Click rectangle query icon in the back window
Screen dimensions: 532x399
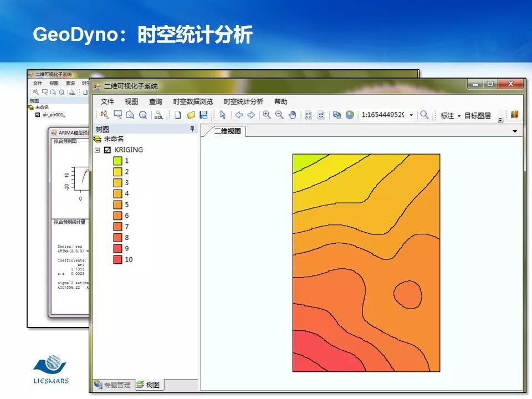45,92
